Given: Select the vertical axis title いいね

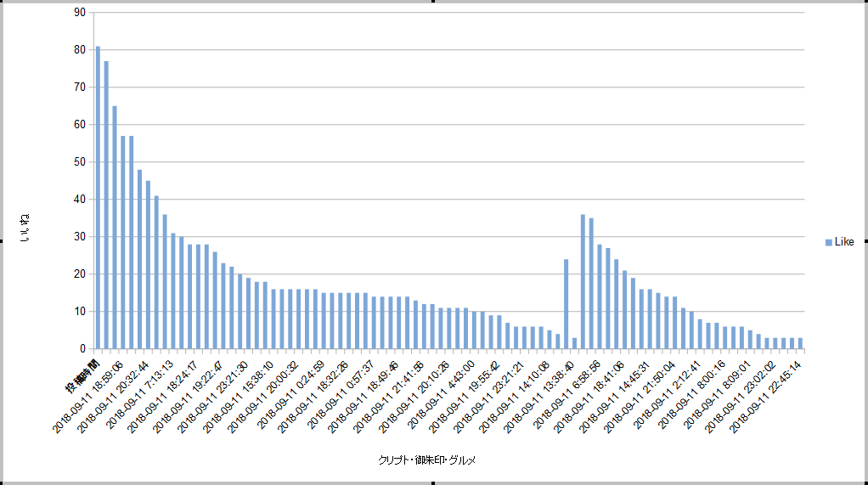Looking at the screenshot, I should 25,229.
